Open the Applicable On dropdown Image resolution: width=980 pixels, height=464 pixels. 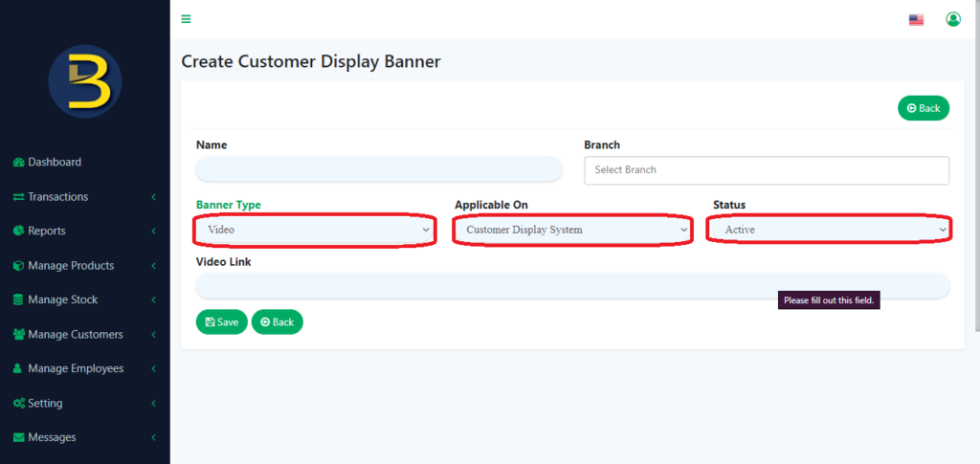pos(572,230)
